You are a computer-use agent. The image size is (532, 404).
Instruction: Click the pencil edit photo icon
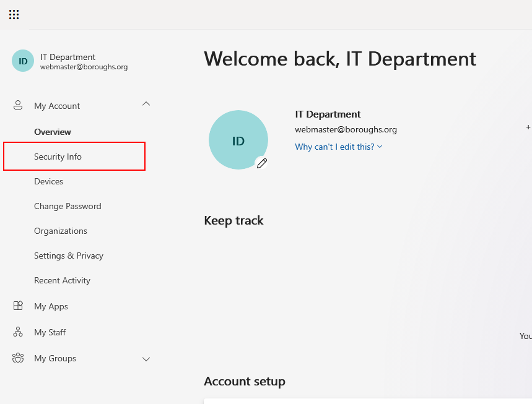262,163
